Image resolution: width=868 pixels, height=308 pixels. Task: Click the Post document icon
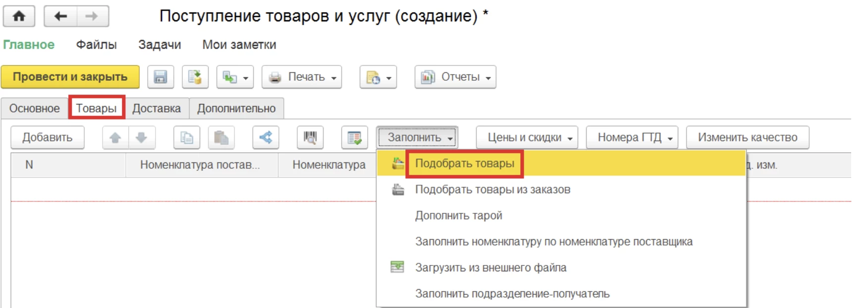195,77
